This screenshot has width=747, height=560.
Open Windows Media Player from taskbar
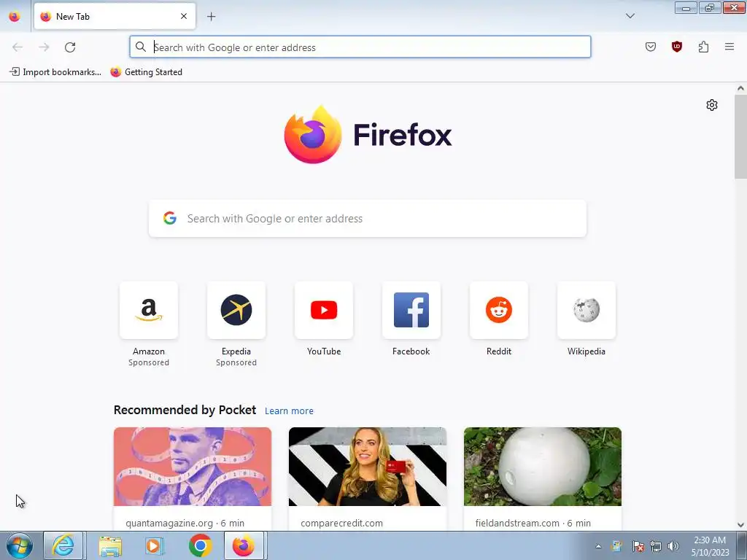[x=155, y=545]
